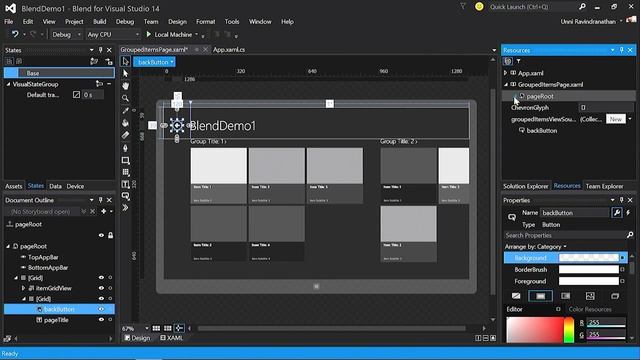Select the Pen tool

tap(125, 148)
